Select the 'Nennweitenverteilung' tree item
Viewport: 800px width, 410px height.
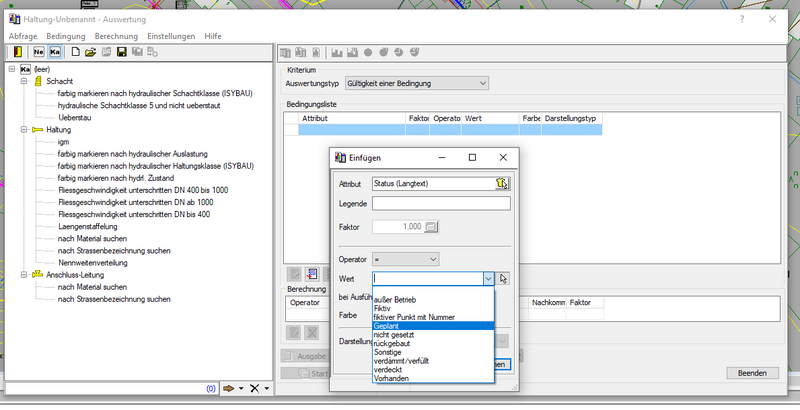point(93,263)
